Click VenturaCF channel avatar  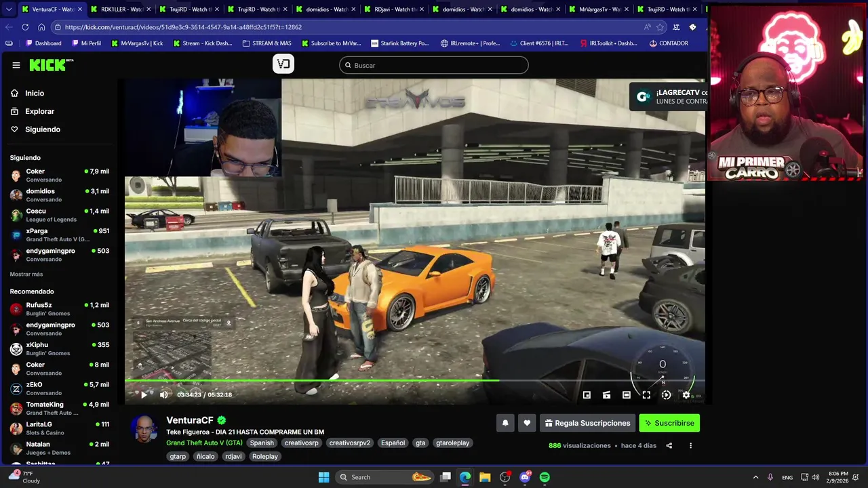point(144,428)
